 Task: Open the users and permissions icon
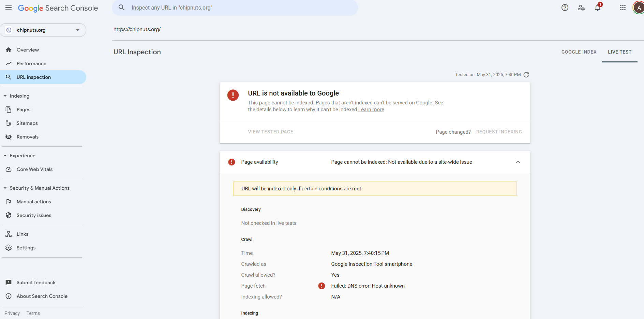coord(581,8)
